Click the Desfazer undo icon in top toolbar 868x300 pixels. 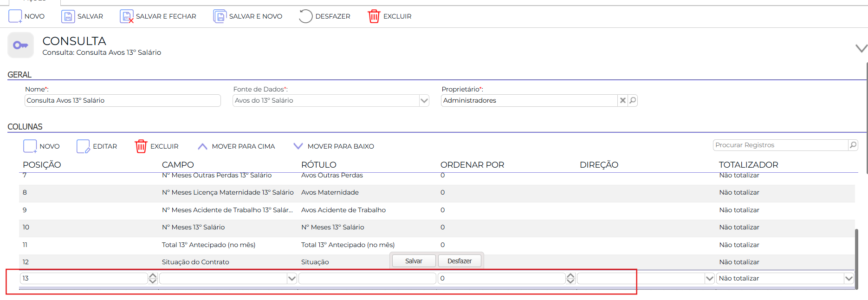pyautogui.click(x=305, y=16)
